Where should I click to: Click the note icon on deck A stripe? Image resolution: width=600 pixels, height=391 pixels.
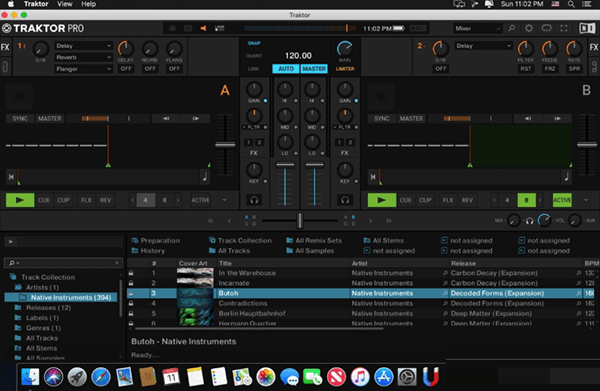205,177
